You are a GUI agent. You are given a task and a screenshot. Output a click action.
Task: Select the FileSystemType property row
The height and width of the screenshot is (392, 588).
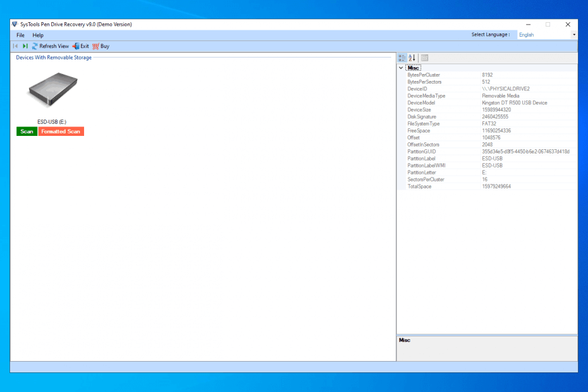pyautogui.click(x=492, y=124)
